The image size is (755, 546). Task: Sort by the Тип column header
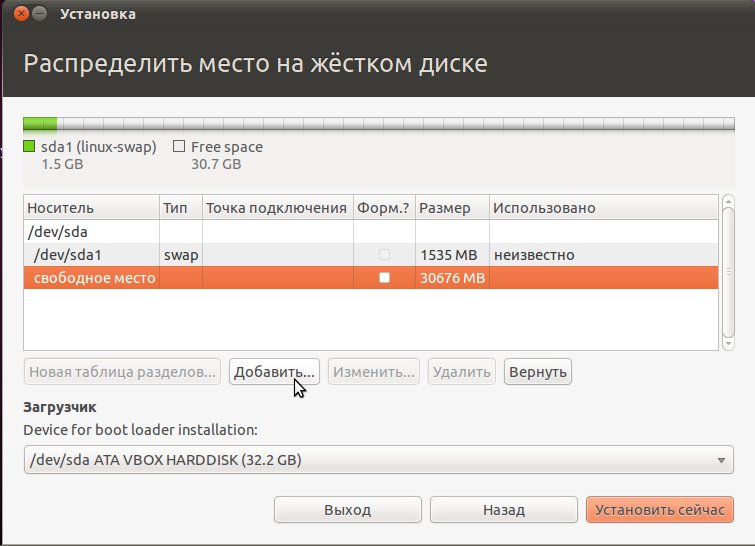[x=181, y=208]
